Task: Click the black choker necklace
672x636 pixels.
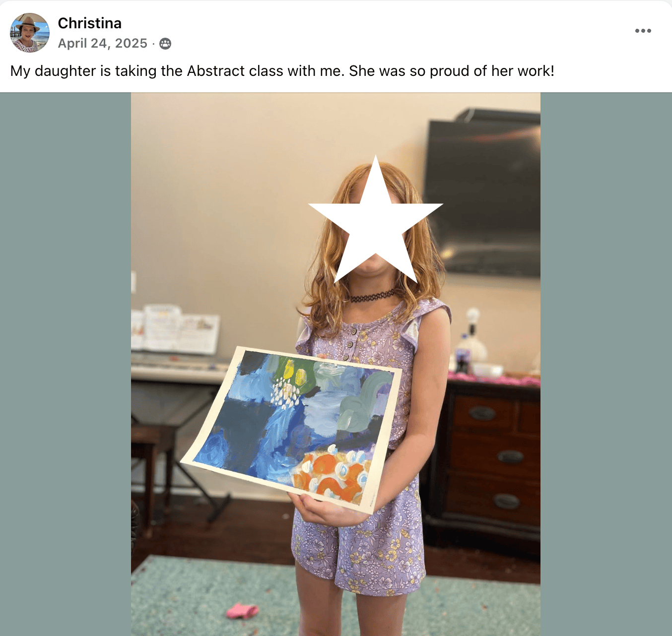Action: (x=373, y=296)
